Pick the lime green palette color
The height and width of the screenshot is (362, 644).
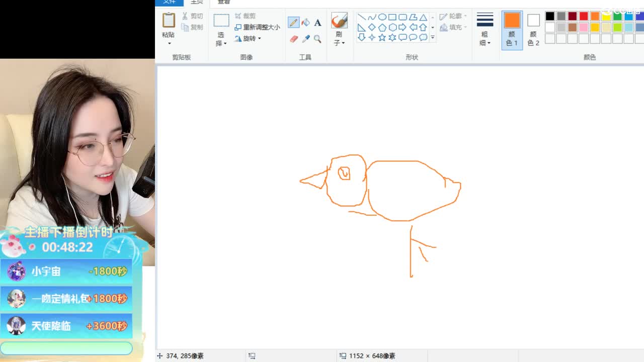tap(617, 27)
